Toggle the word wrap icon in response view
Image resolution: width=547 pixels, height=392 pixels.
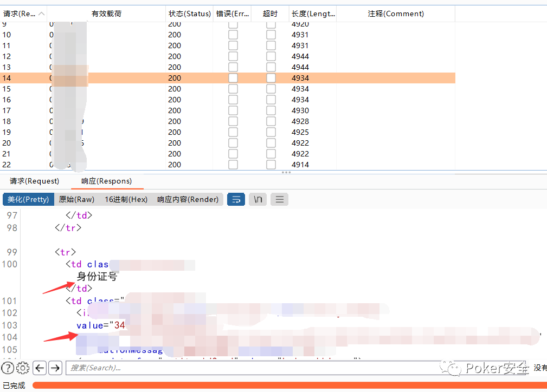click(x=236, y=199)
